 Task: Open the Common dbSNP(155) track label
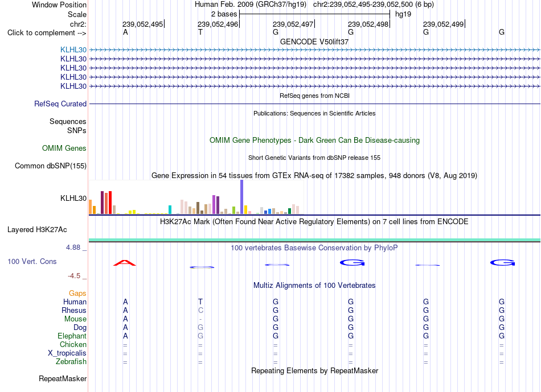pos(51,166)
